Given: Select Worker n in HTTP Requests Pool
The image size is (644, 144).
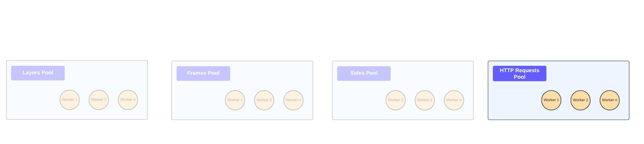Looking at the screenshot, I should tap(609, 100).
